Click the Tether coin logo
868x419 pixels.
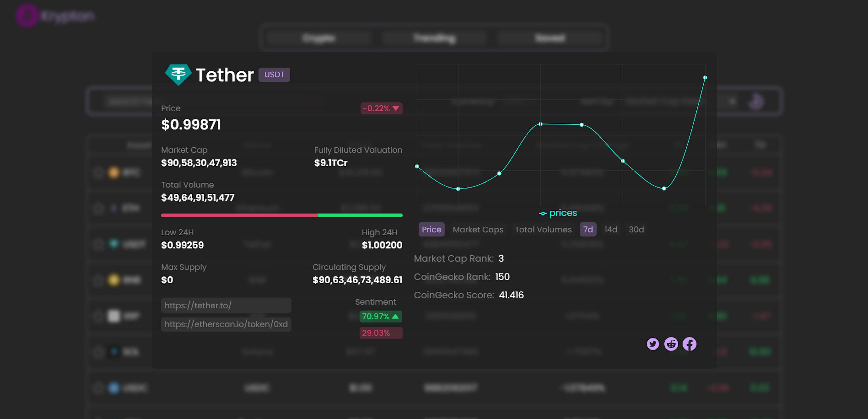click(178, 74)
